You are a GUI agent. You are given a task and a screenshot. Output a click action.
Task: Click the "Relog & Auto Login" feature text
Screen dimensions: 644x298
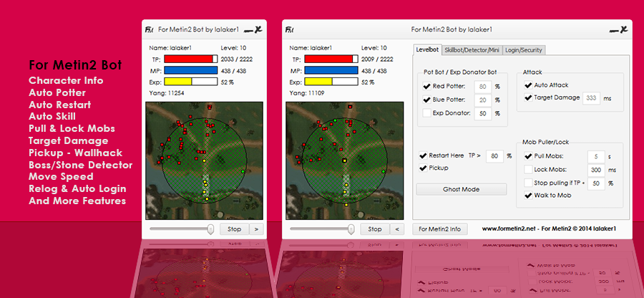(77, 189)
